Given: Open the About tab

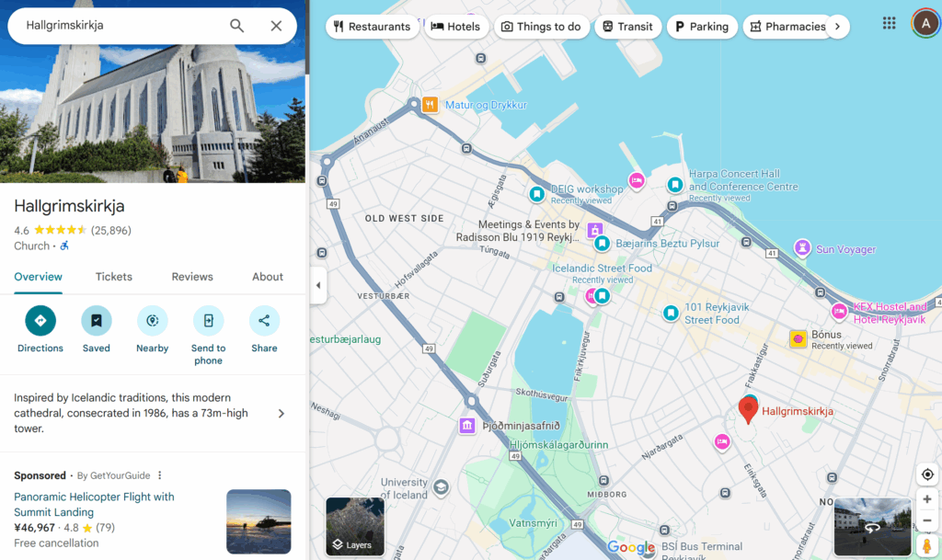Looking at the screenshot, I should coord(268,277).
